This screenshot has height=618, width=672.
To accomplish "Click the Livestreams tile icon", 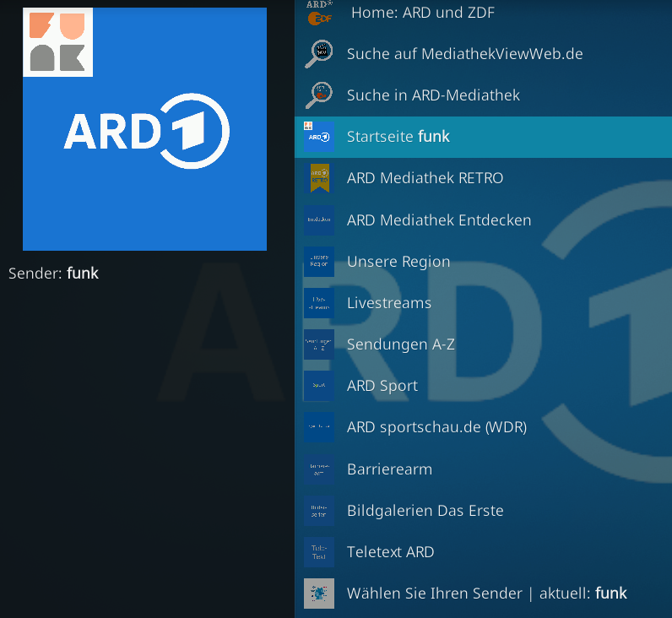I will 319,303.
